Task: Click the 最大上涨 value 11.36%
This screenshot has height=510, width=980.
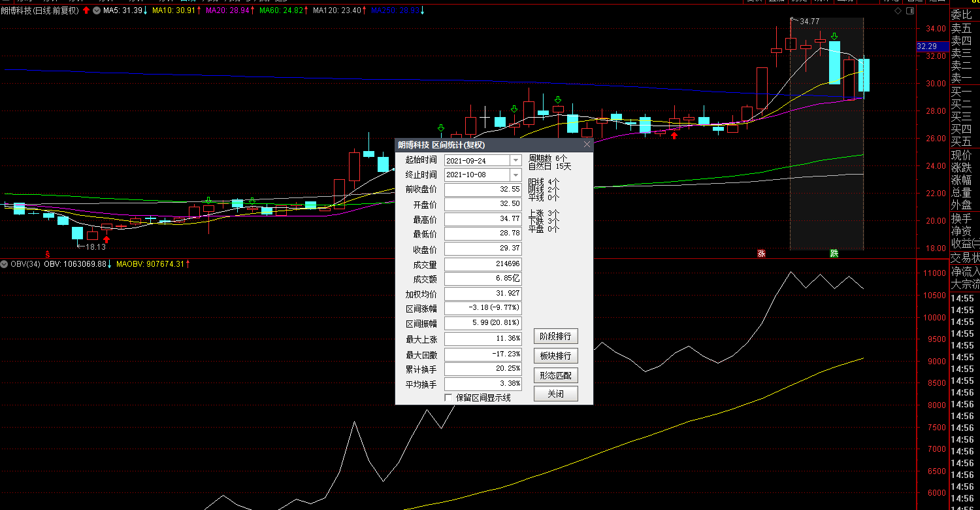Action: pyautogui.click(x=483, y=339)
